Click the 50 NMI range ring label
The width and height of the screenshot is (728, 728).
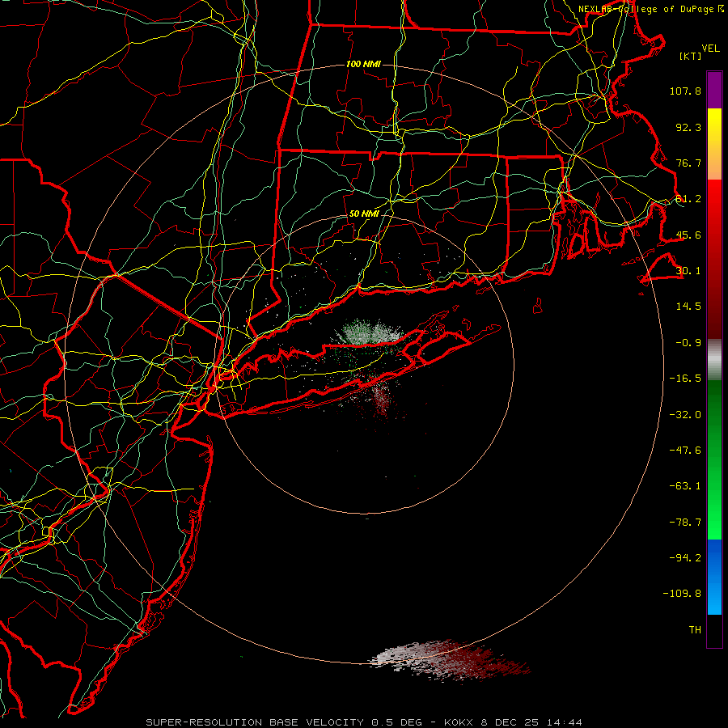pos(364,214)
